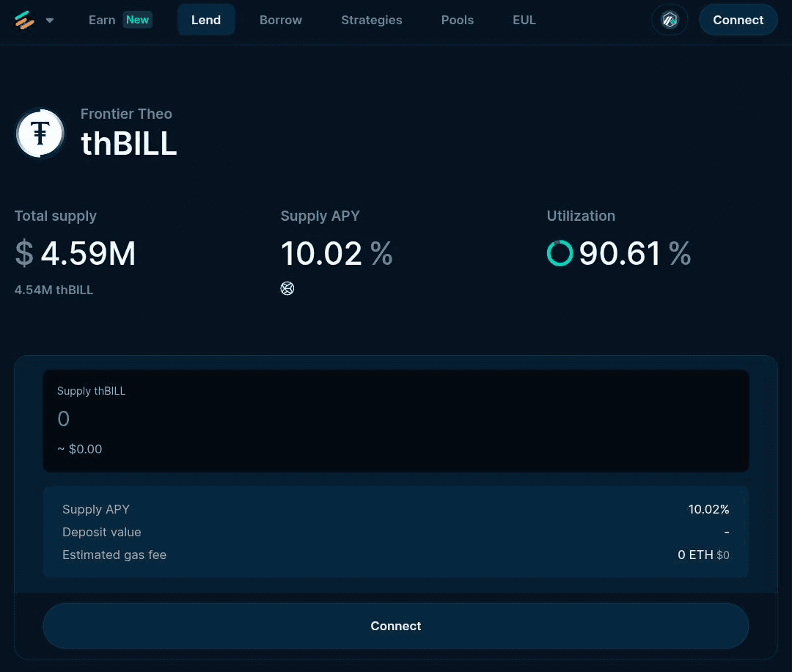Click the New badge next to Earn
Image resolution: width=792 pixels, height=672 pixels.
coord(137,20)
